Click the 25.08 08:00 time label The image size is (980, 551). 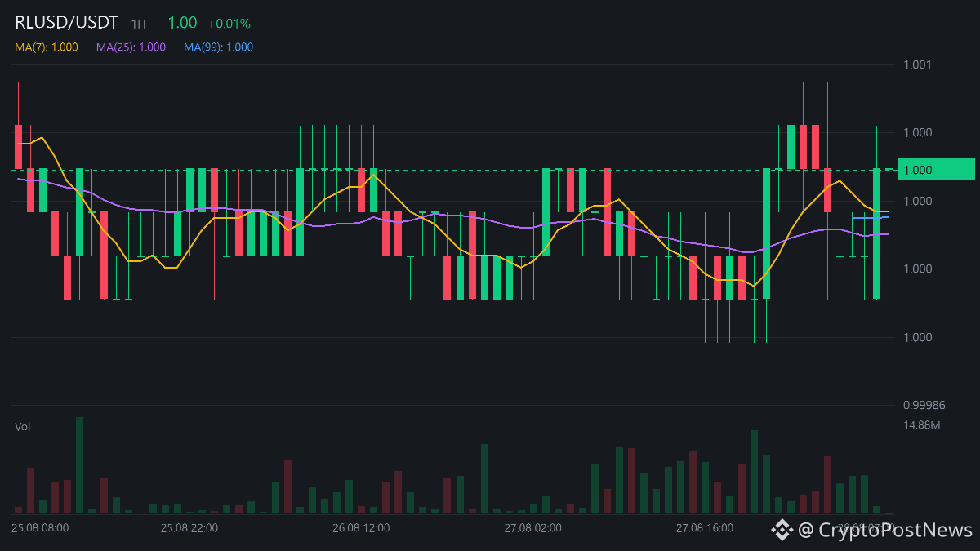[x=40, y=528]
